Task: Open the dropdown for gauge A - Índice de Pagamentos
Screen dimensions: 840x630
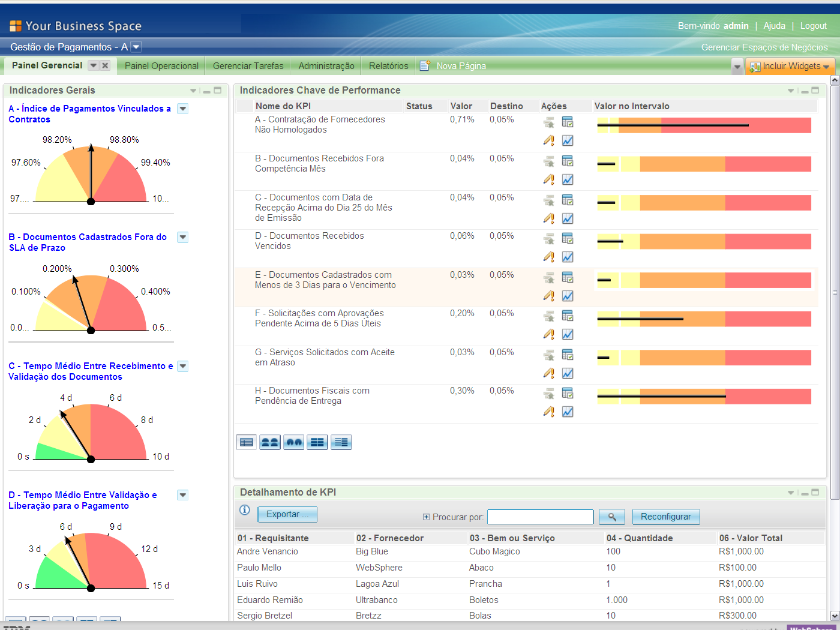Action: (183, 109)
